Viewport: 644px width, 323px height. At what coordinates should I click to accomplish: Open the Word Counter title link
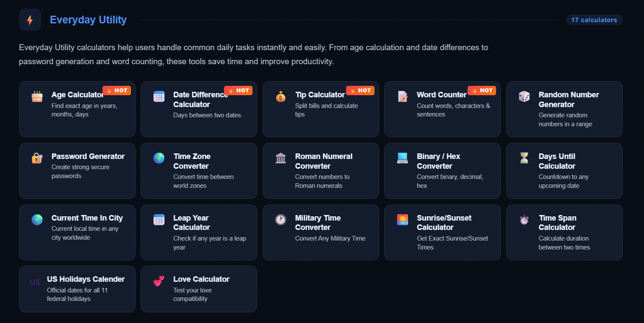442,95
